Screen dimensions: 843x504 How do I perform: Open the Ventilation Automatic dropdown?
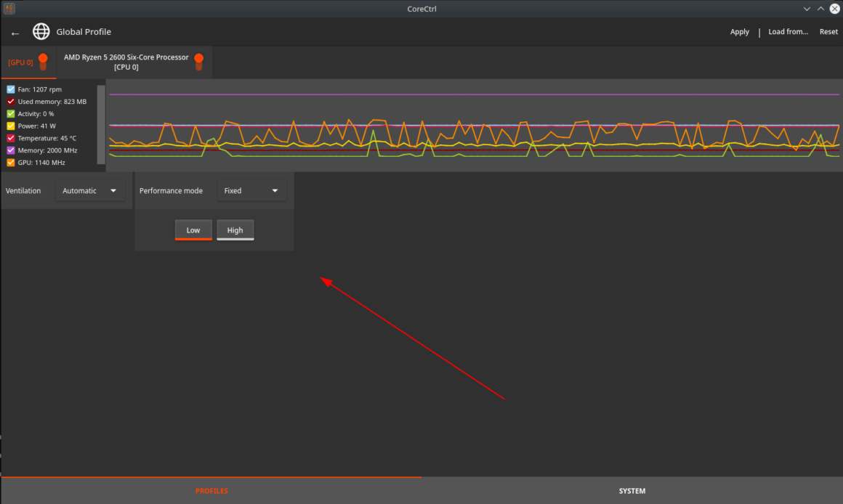point(89,191)
